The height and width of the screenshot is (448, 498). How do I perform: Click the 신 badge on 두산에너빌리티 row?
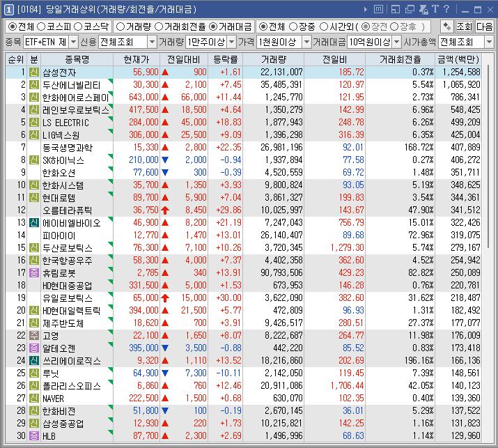tap(33, 84)
